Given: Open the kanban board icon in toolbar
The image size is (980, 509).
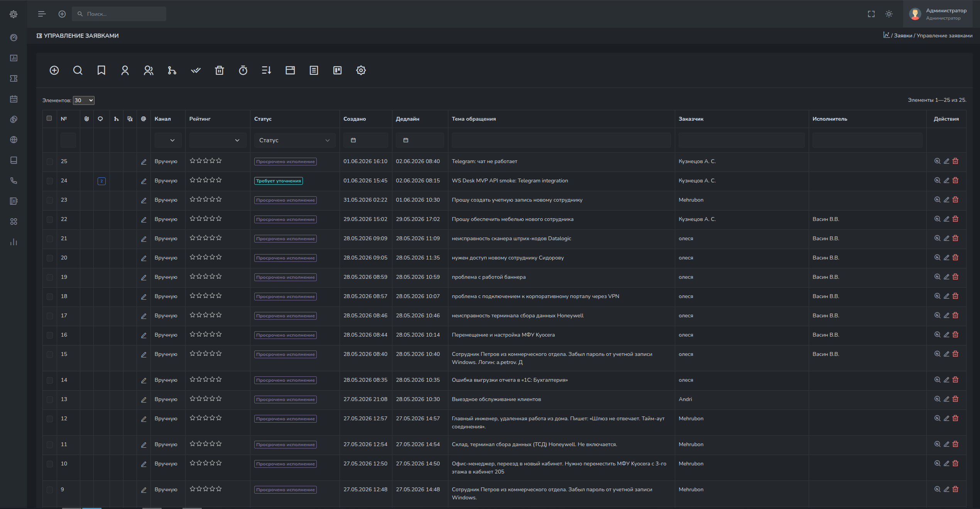Looking at the screenshot, I should (x=338, y=70).
